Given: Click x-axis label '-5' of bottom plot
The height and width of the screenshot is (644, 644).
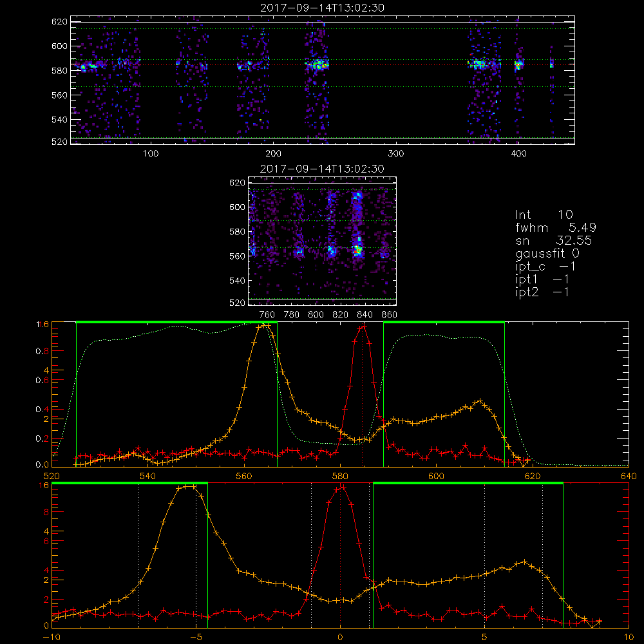Looking at the screenshot, I should tap(196, 637).
